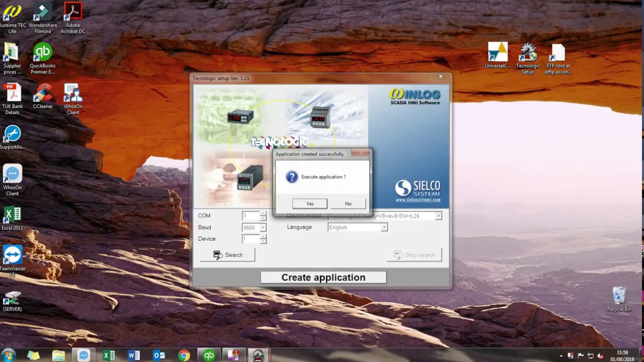Switch to Tecnologic setup taskbar button
The image size is (644, 362).
[x=258, y=355]
